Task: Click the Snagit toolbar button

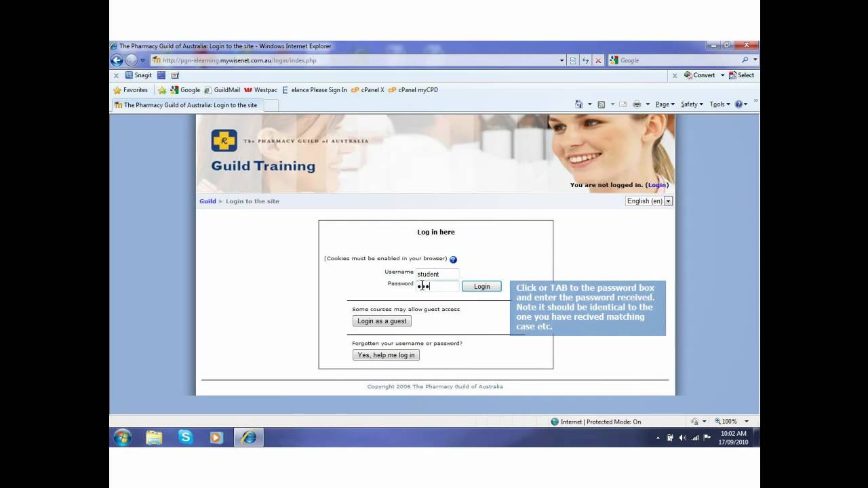Action: pyautogui.click(x=138, y=75)
